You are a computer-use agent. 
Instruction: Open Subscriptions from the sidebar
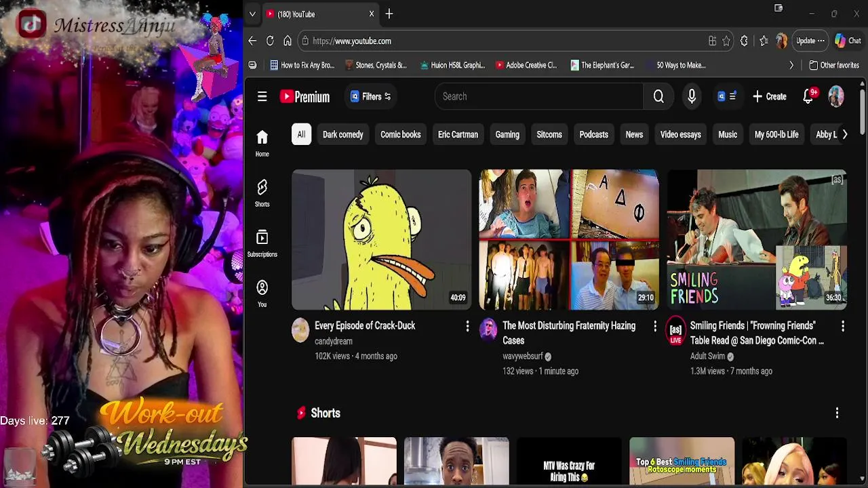(x=262, y=243)
